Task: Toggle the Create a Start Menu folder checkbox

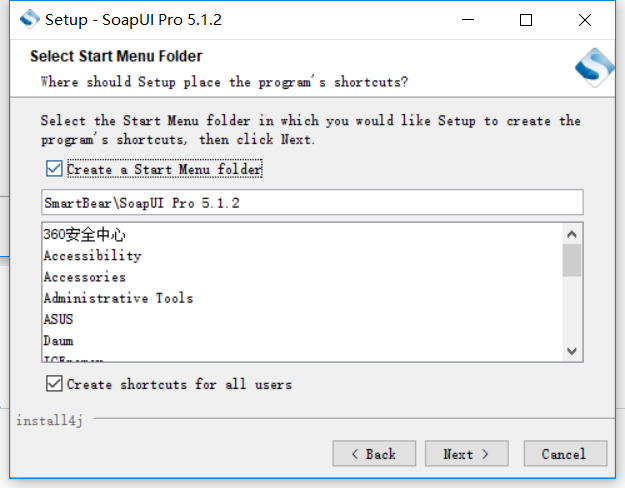Action: (x=54, y=169)
